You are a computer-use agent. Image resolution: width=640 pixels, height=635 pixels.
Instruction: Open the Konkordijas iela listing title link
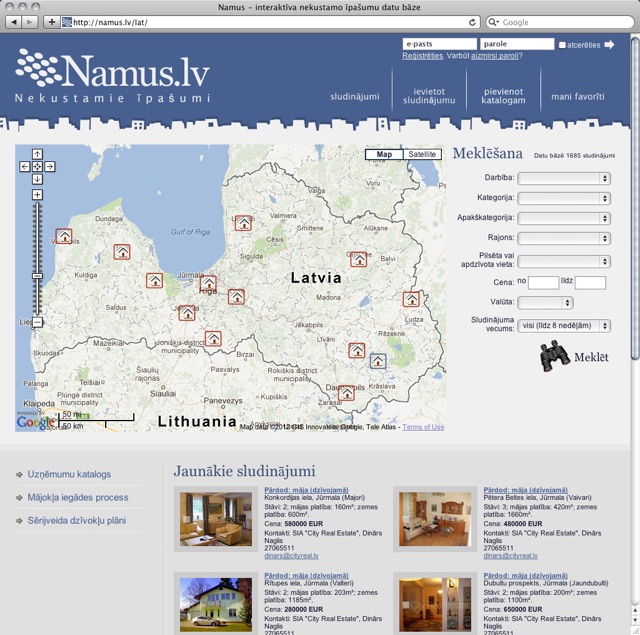point(306,490)
